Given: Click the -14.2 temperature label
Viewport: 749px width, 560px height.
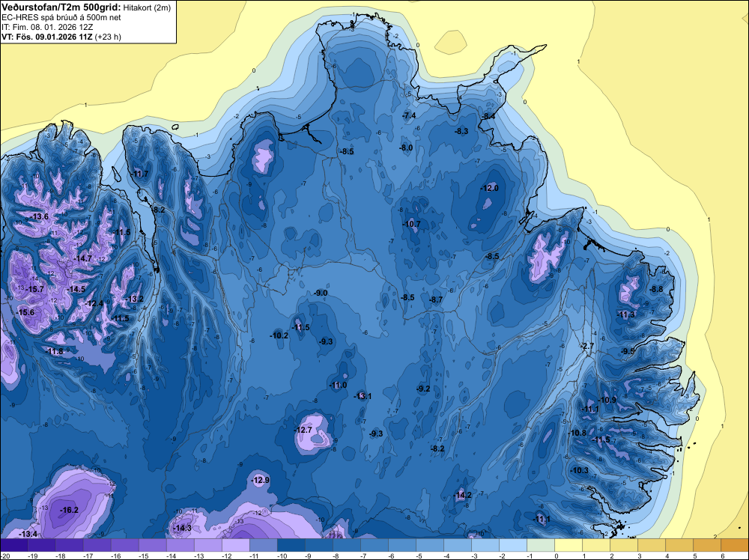Looking at the screenshot, I should pyautogui.click(x=462, y=495).
